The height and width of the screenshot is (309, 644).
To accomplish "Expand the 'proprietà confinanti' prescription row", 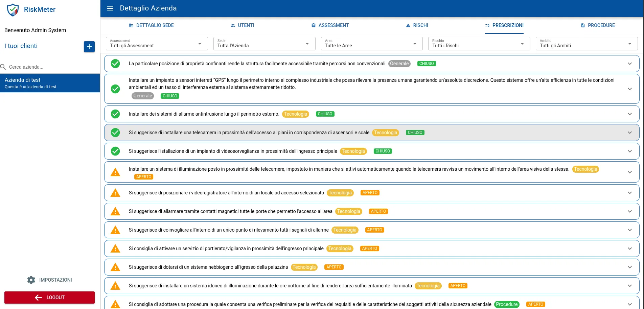I will click(630, 64).
